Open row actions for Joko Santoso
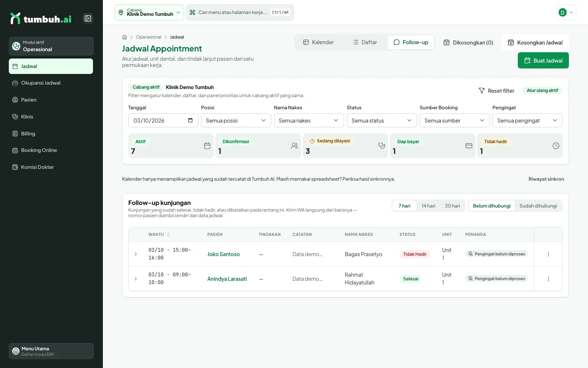 (x=548, y=254)
